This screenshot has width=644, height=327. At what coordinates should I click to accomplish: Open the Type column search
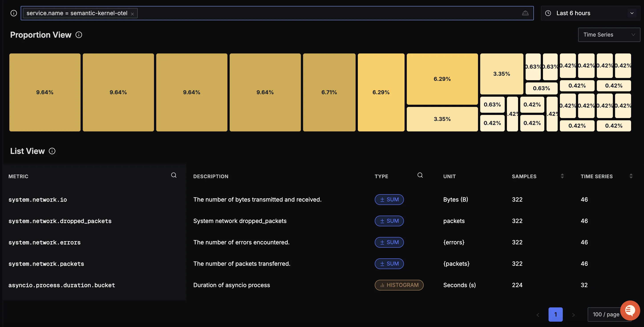(420, 175)
